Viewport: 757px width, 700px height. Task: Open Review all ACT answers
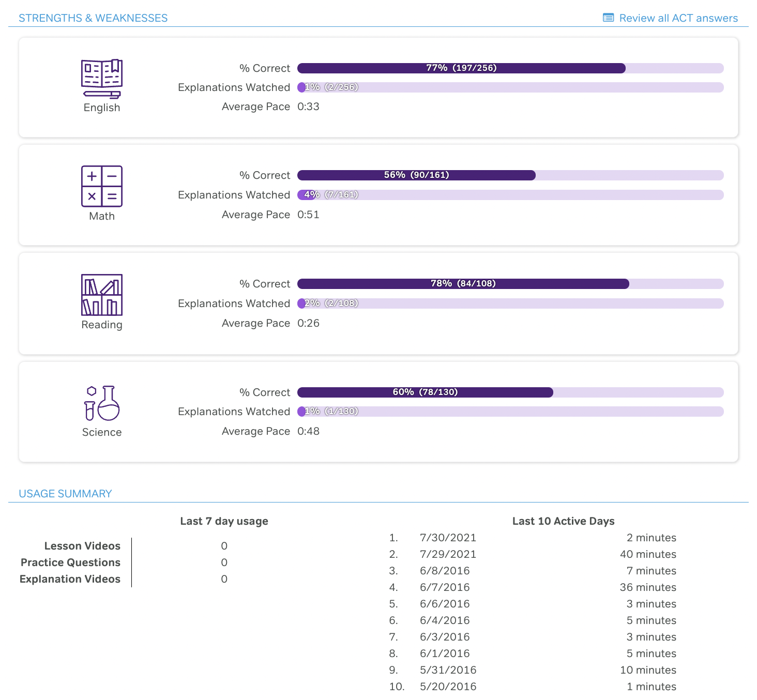point(678,18)
